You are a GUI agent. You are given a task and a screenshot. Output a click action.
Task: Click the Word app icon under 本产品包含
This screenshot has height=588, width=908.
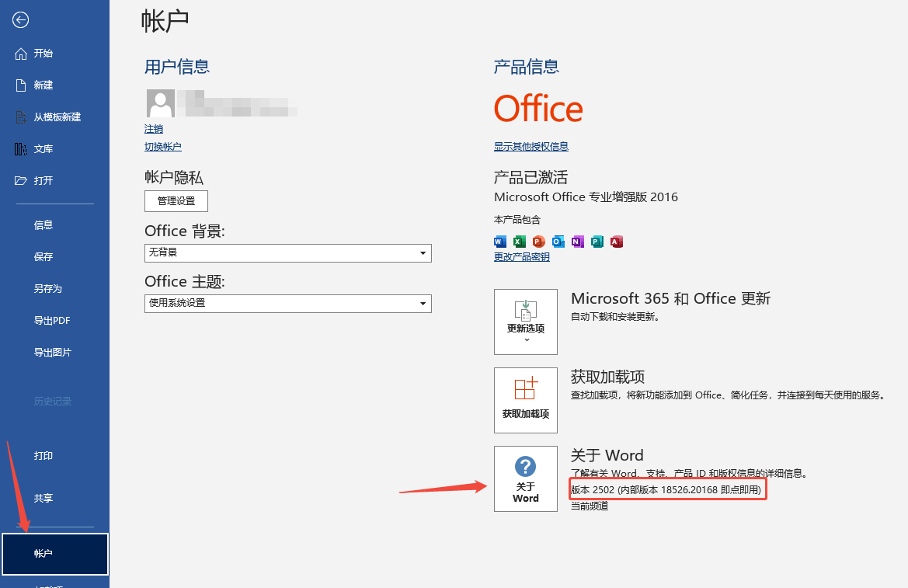coord(500,242)
